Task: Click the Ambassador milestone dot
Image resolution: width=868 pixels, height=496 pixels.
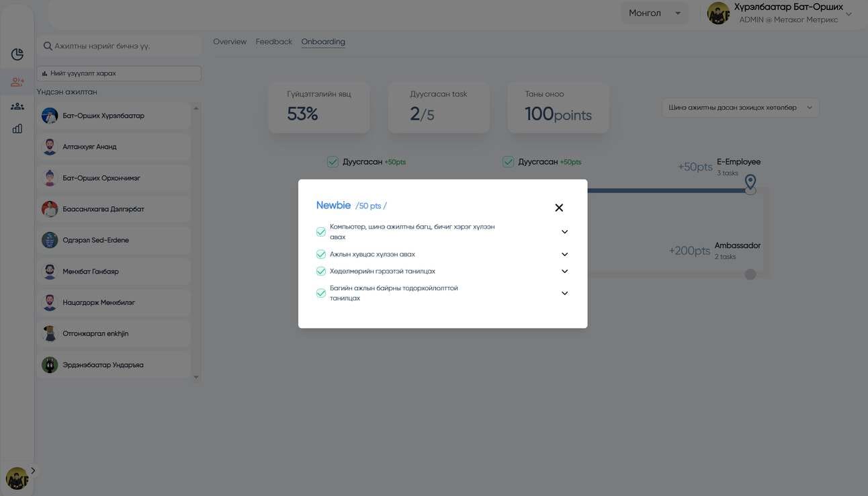Action: tap(750, 274)
